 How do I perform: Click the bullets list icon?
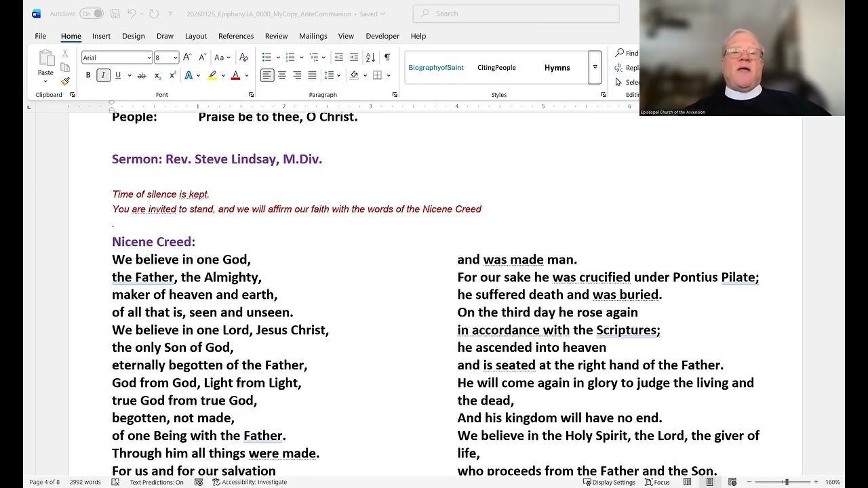[267, 58]
